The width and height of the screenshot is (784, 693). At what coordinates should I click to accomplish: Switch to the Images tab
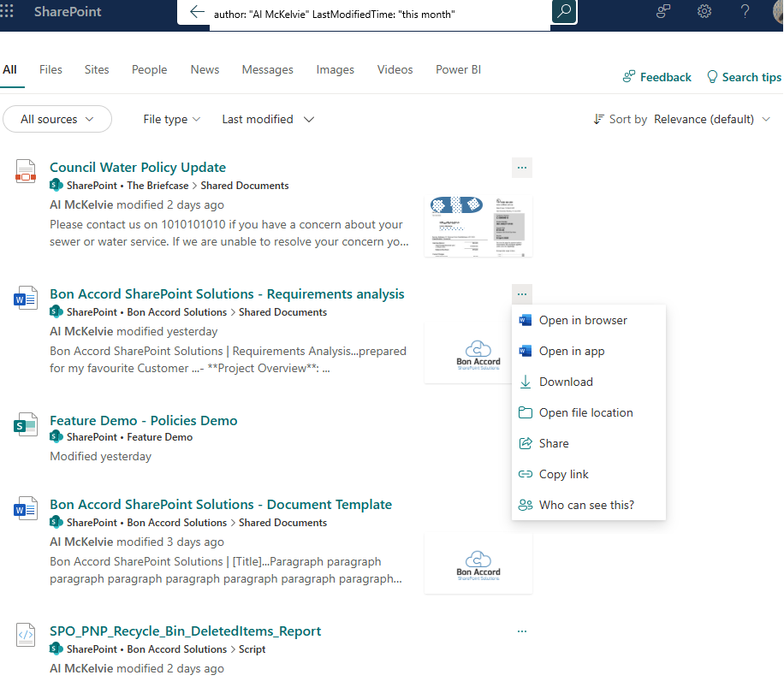(x=335, y=69)
